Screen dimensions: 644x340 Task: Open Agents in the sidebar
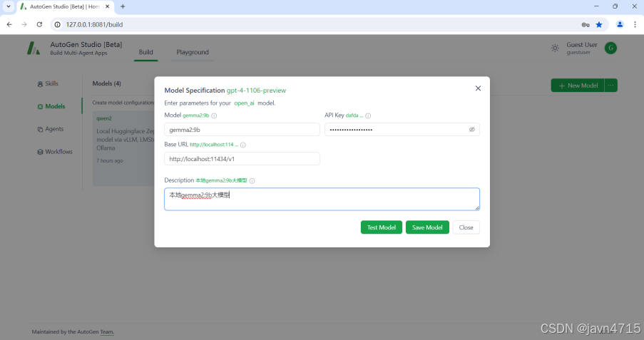pos(51,129)
